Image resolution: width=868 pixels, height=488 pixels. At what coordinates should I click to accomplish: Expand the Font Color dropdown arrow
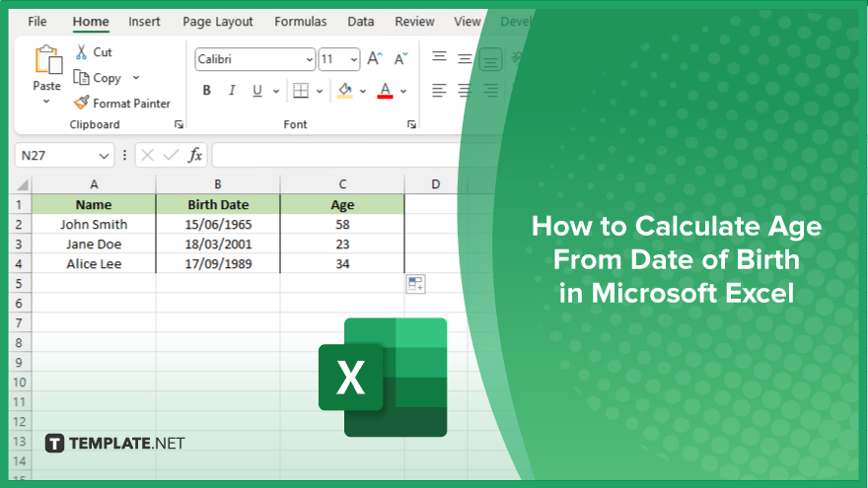403,91
